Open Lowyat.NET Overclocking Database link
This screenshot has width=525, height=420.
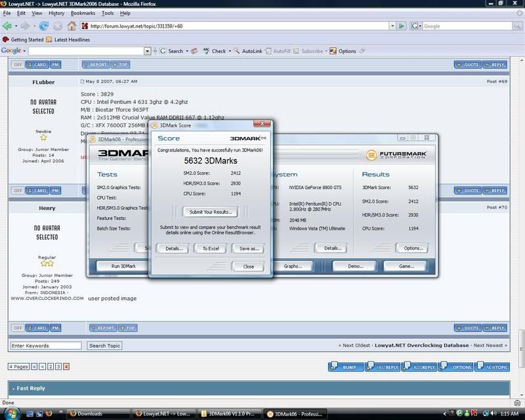[421, 345]
